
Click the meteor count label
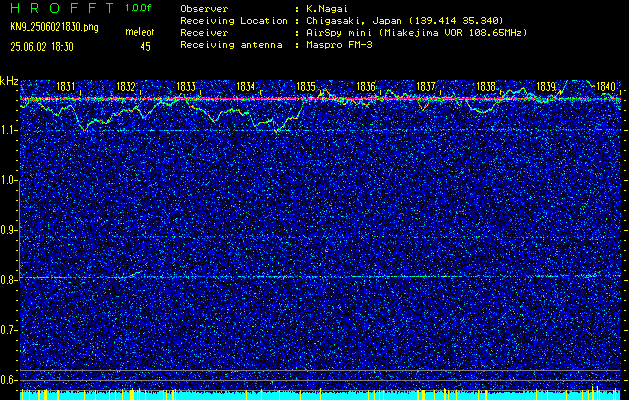140,32
